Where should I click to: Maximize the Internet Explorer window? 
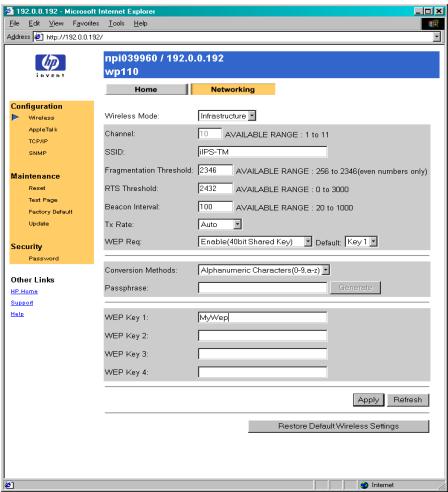[x=429, y=11]
